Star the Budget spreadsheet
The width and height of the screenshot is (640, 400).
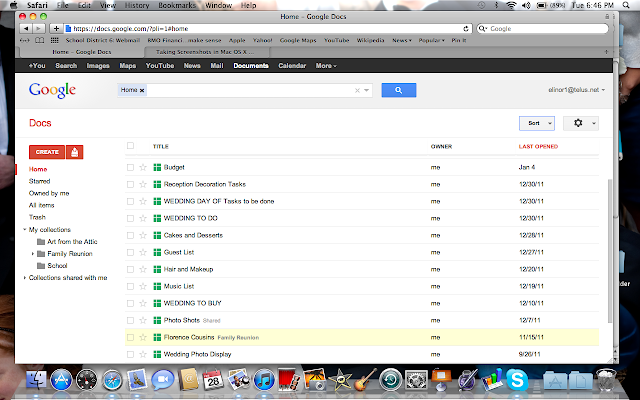(x=143, y=167)
